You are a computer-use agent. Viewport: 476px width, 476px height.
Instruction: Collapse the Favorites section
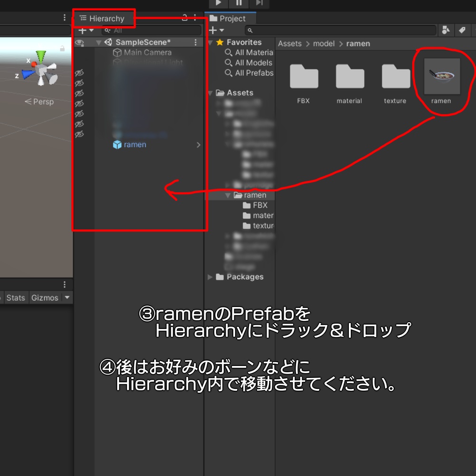click(210, 42)
